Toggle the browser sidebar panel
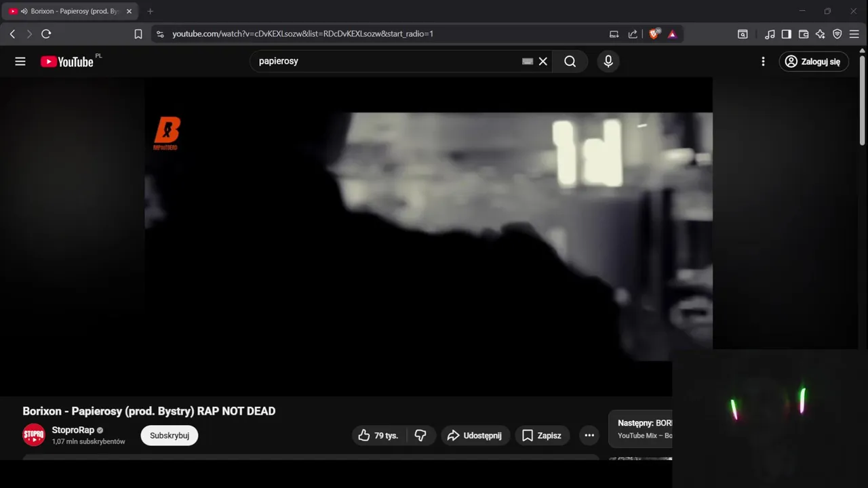The height and width of the screenshot is (488, 868). click(787, 34)
